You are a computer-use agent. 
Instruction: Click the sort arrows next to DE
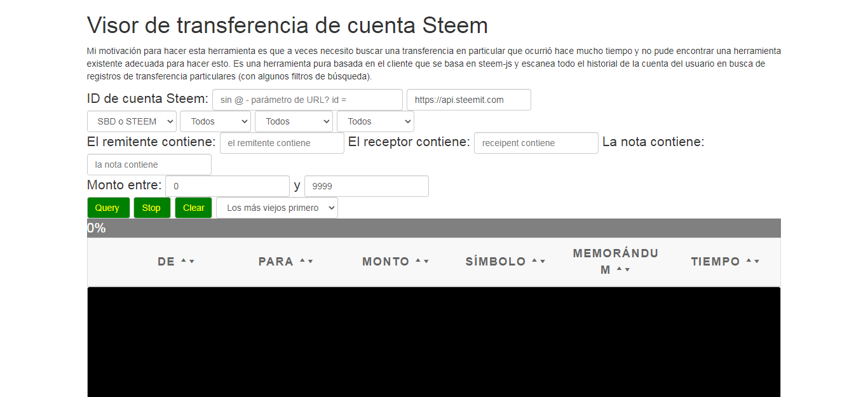point(187,262)
